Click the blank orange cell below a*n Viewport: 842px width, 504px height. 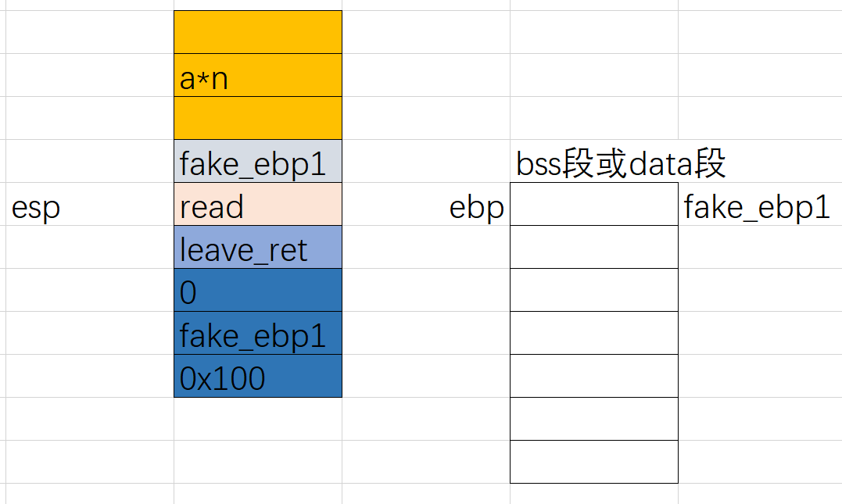coord(257,118)
